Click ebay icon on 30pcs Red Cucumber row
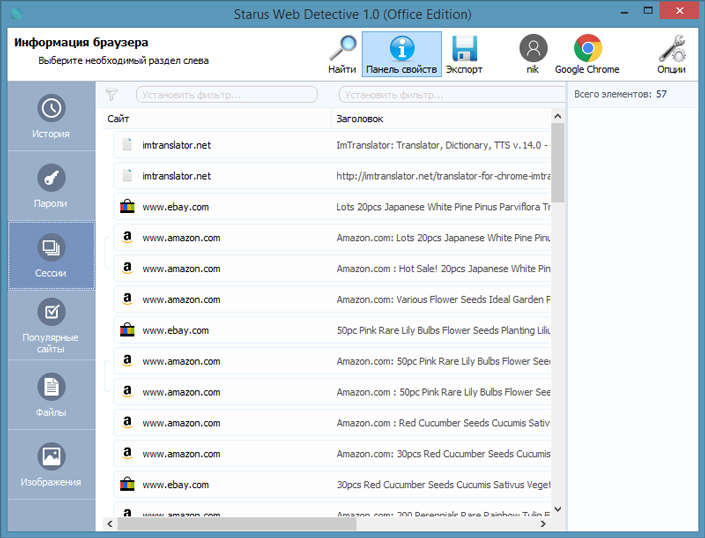 127,485
